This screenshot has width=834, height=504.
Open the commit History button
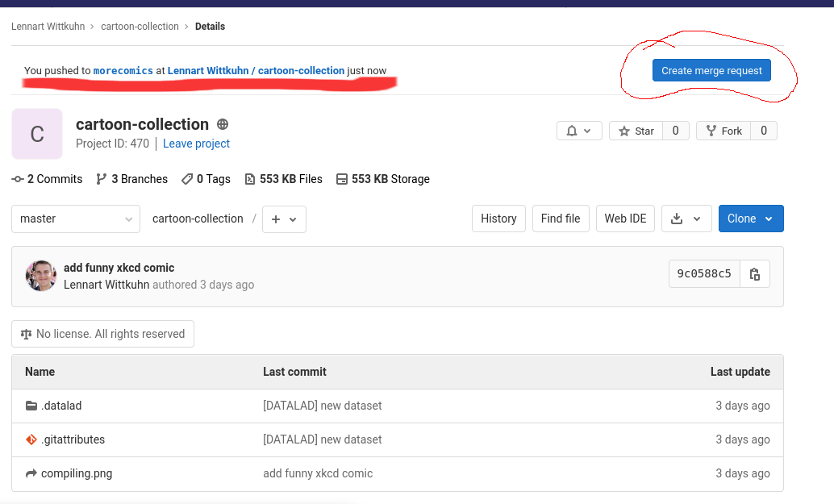point(498,219)
